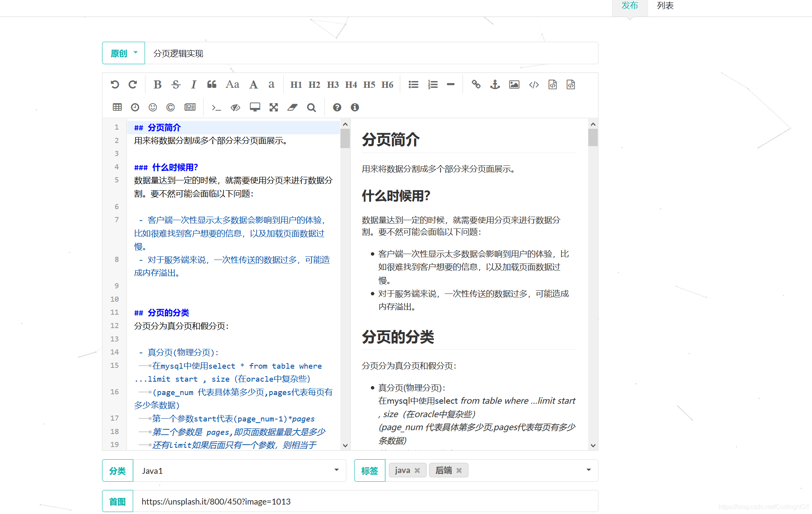Open the about info icon
The width and height of the screenshot is (812, 514).
[355, 107]
